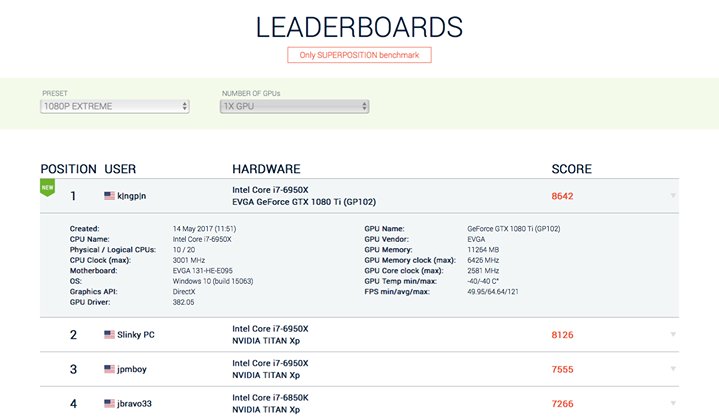Click the score 8126
The height and width of the screenshot is (417, 719).
(562, 334)
